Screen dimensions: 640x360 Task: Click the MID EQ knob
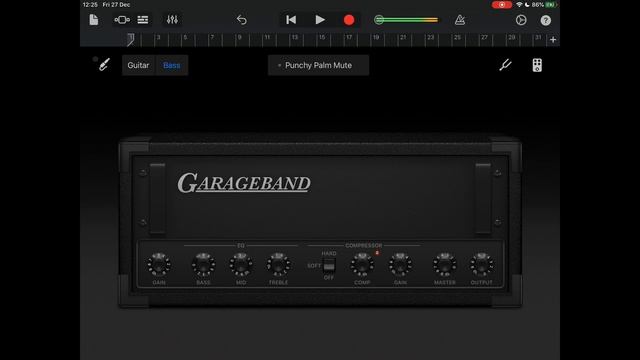241,264
